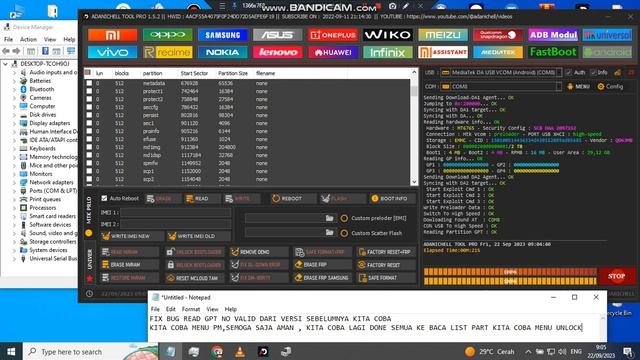
Task: Open Device Manager Action menu
Action: 28,40
